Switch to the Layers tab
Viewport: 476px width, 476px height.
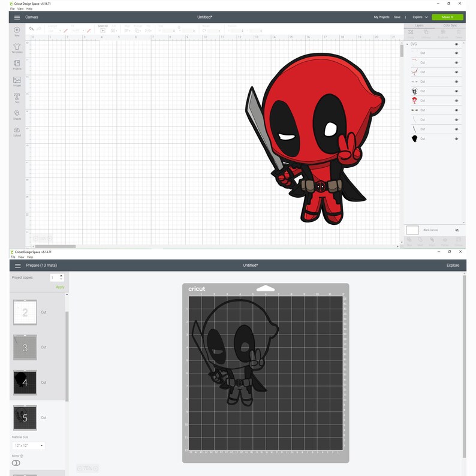tap(419, 26)
